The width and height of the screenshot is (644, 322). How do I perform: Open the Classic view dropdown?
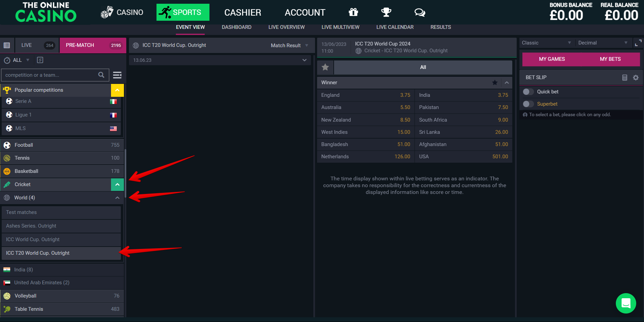pos(547,43)
